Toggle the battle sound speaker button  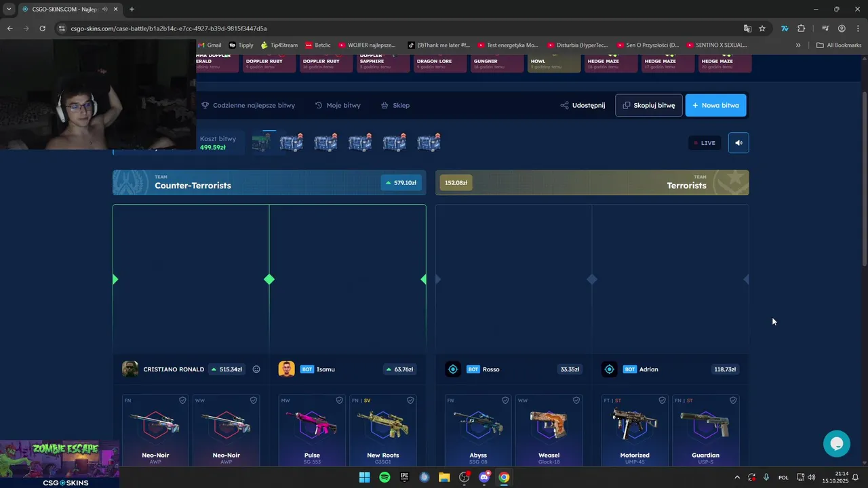[x=738, y=142]
